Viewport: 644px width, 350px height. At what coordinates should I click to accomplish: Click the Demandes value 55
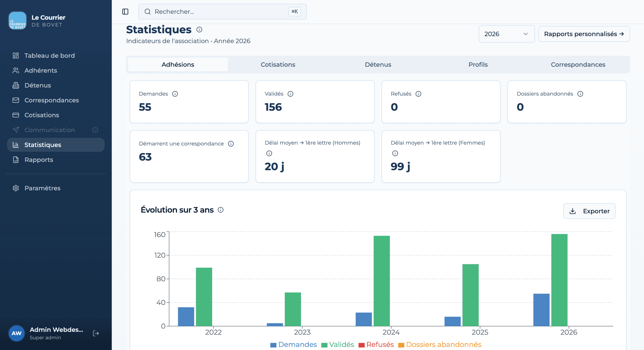[145, 107]
